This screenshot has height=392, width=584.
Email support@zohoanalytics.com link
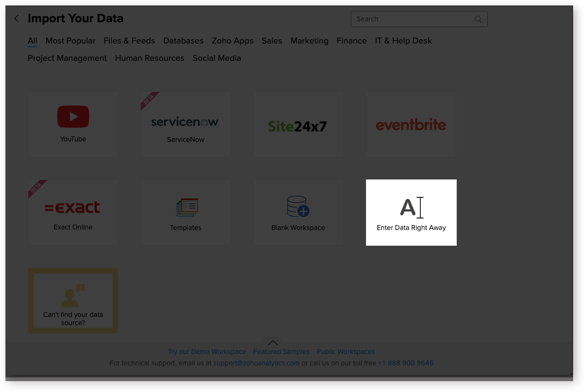(256, 363)
